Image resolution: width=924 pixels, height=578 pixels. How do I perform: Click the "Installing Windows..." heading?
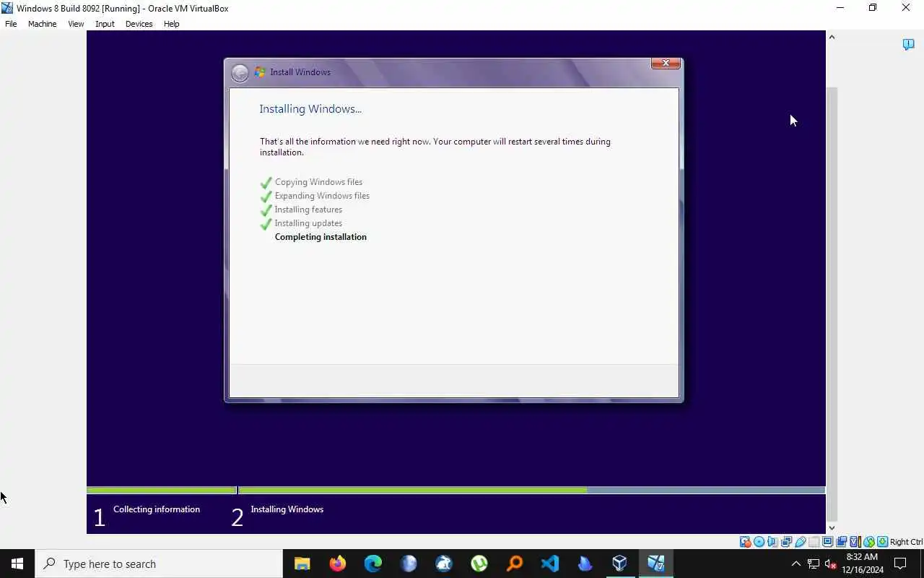[x=310, y=109]
